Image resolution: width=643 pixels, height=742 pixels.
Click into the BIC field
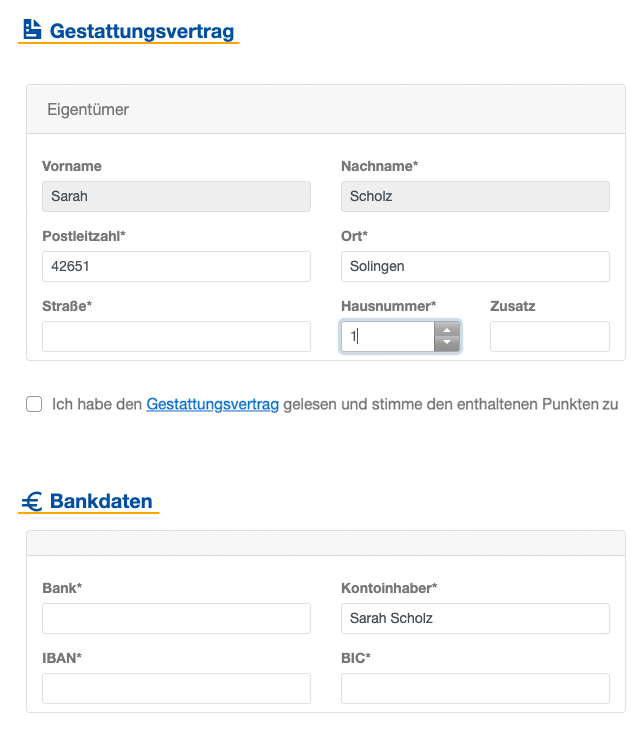coord(476,689)
